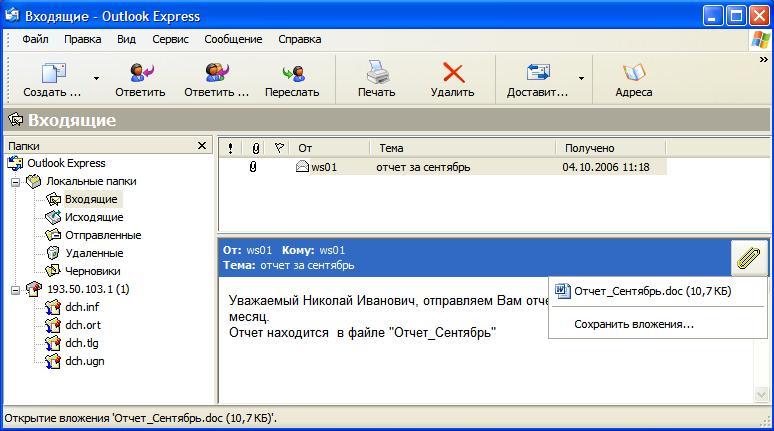This screenshot has width=774, height=431.
Task: Open the Адреса address book icon
Action: (634, 73)
